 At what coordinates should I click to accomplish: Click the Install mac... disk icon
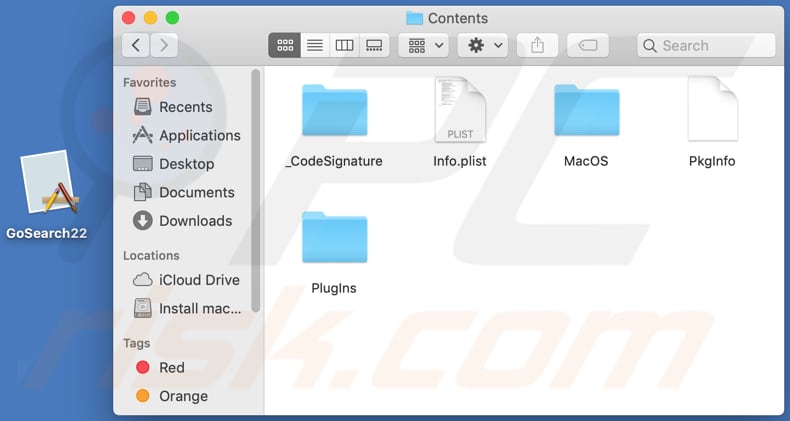143,308
